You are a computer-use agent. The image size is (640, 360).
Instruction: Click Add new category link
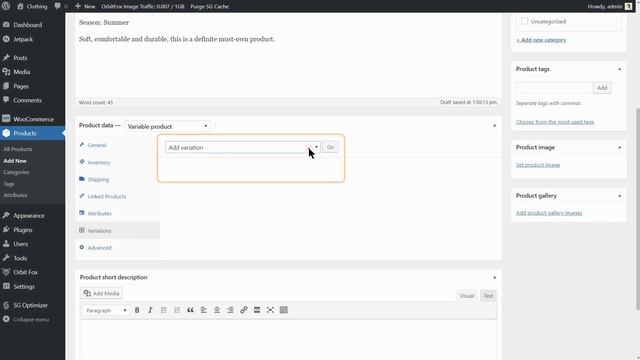tap(541, 40)
